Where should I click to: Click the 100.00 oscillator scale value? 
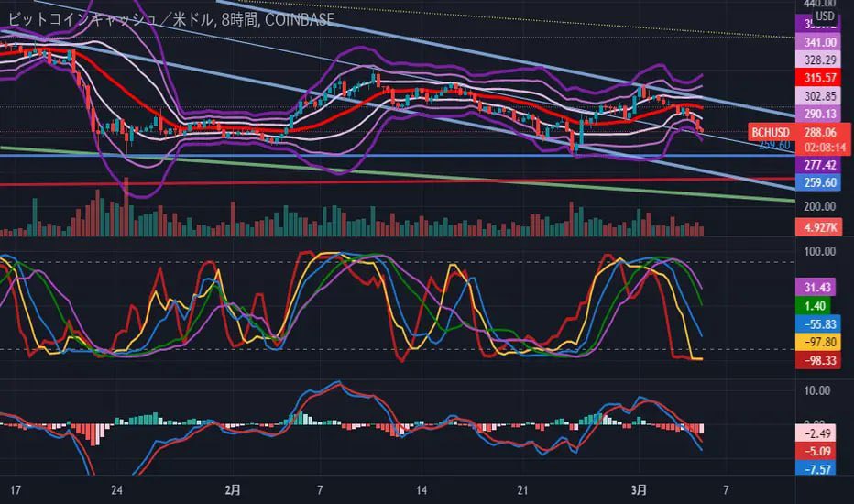(818, 251)
